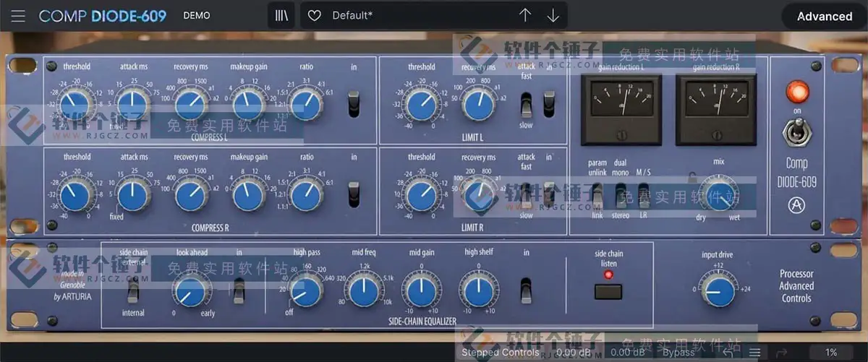The width and height of the screenshot is (868, 362).
Task: Click Compress R threshold knob
Action: coord(76,195)
